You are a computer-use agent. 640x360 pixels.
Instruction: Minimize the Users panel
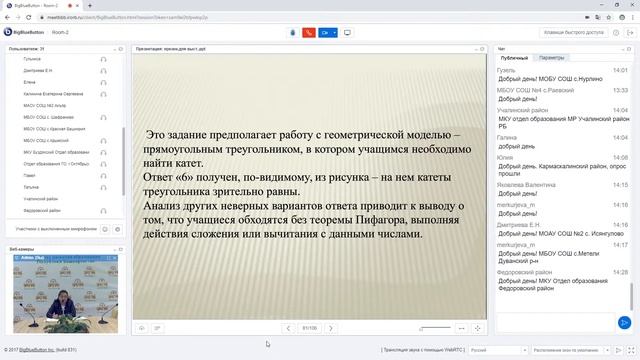point(115,49)
